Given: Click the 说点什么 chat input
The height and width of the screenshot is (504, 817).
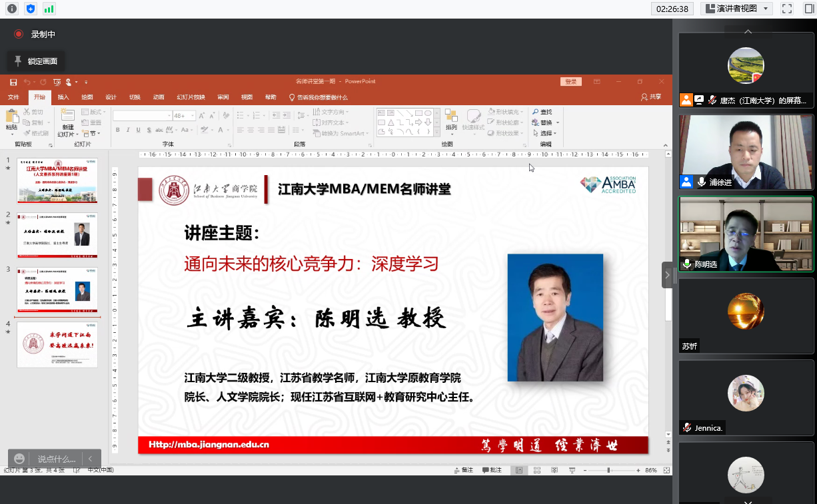Looking at the screenshot, I should [57, 459].
